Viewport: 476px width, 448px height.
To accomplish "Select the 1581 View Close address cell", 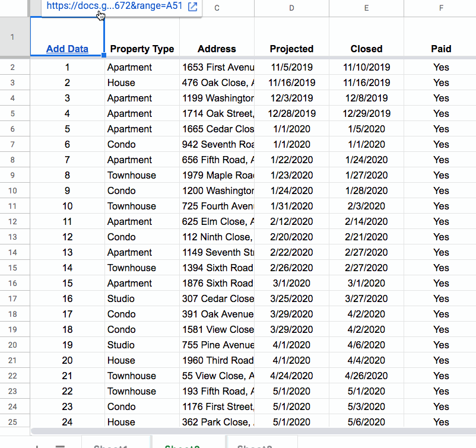I will (x=217, y=330).
